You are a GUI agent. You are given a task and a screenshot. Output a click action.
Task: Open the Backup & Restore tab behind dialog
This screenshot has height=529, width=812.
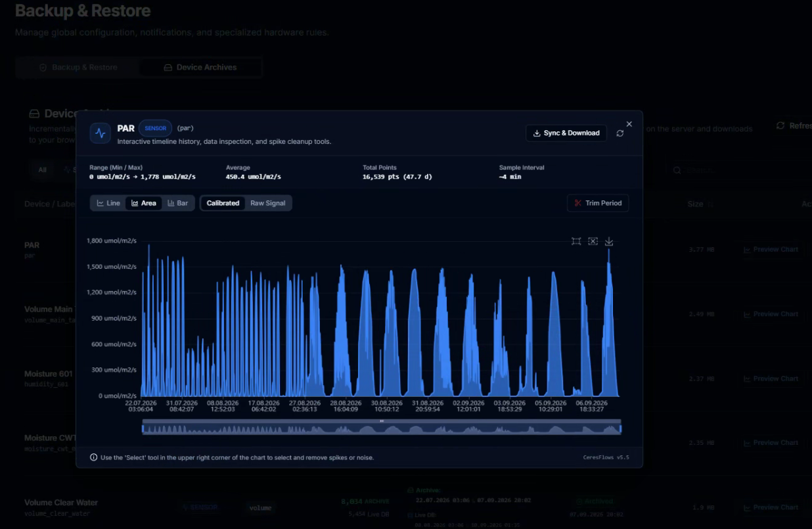78,67
